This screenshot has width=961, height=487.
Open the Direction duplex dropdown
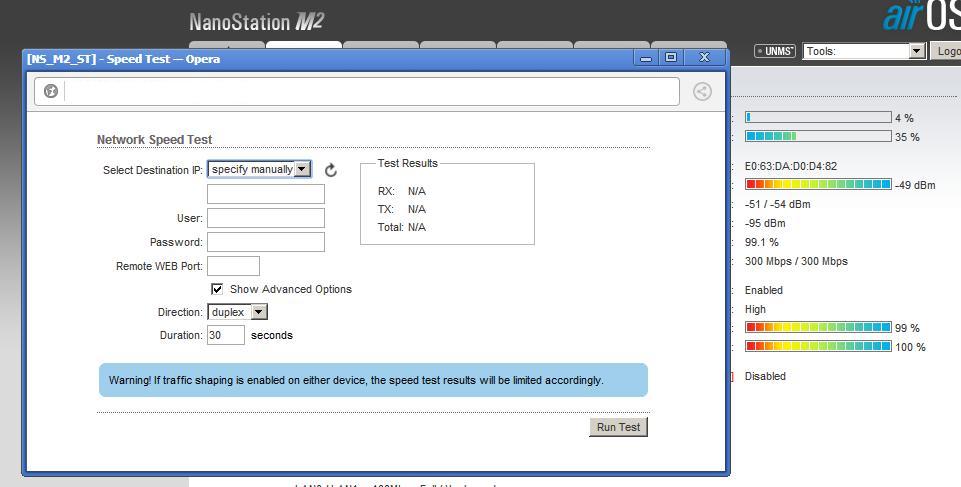237,312
